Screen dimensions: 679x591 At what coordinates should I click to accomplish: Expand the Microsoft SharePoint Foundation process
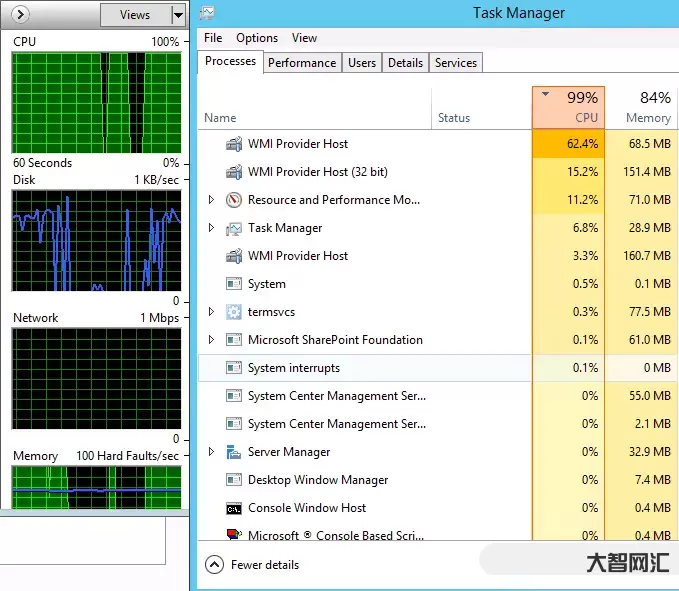pyautogui.click(x=211, y=340)
